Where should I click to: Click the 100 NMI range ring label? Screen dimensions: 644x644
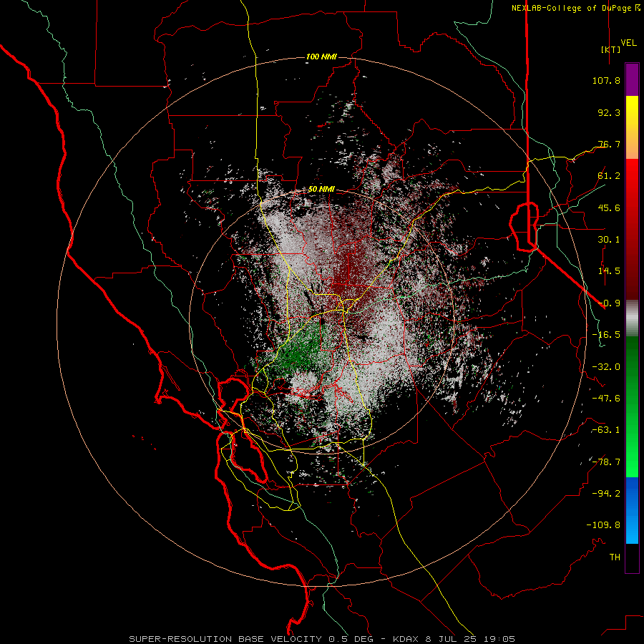click(x=321, y=57)
